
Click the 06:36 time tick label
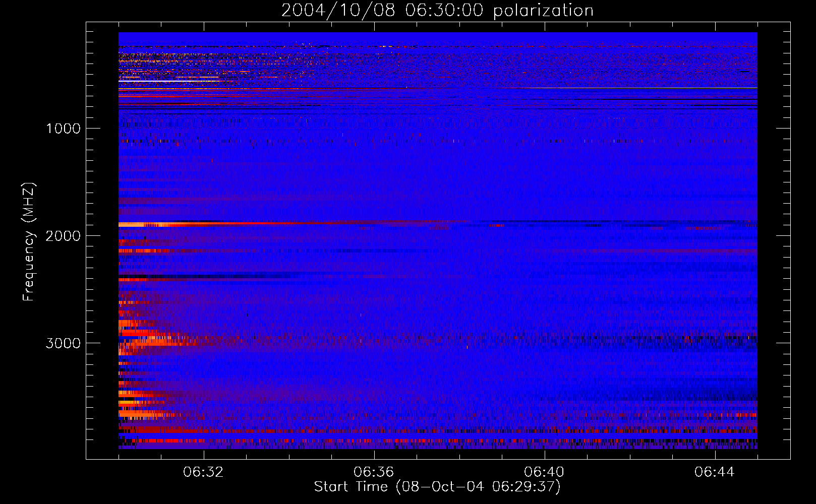[x=374, y=472]
